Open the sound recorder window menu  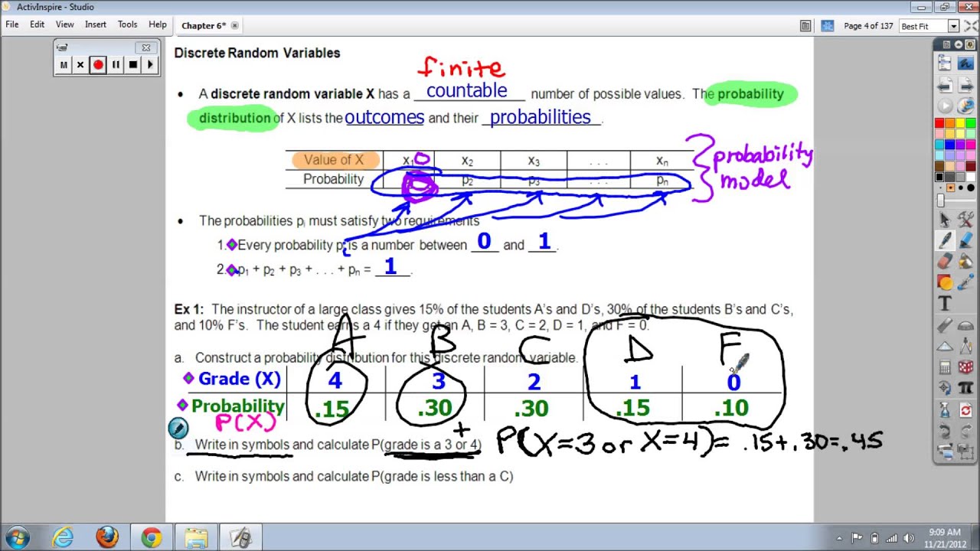(x=64, y=47)
